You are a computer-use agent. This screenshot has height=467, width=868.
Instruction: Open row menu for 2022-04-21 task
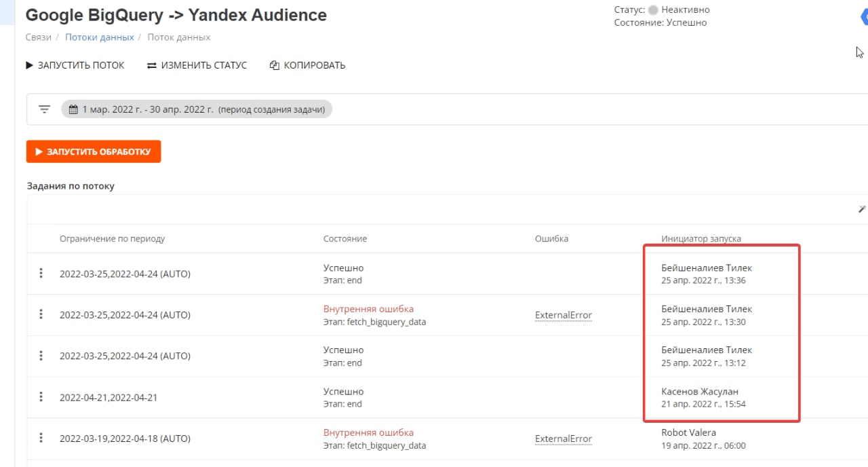(41, 397)
